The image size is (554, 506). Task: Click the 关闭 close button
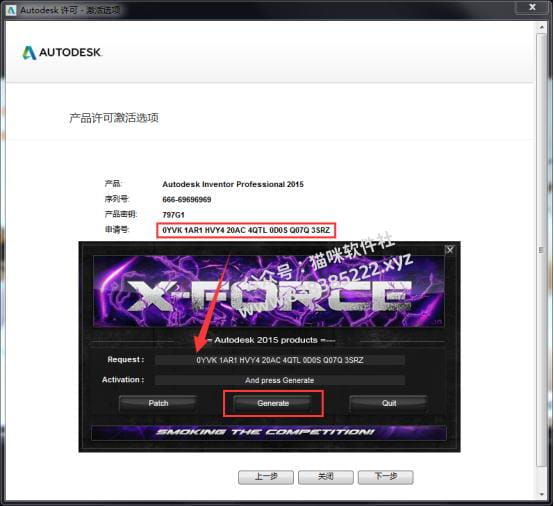325,477
